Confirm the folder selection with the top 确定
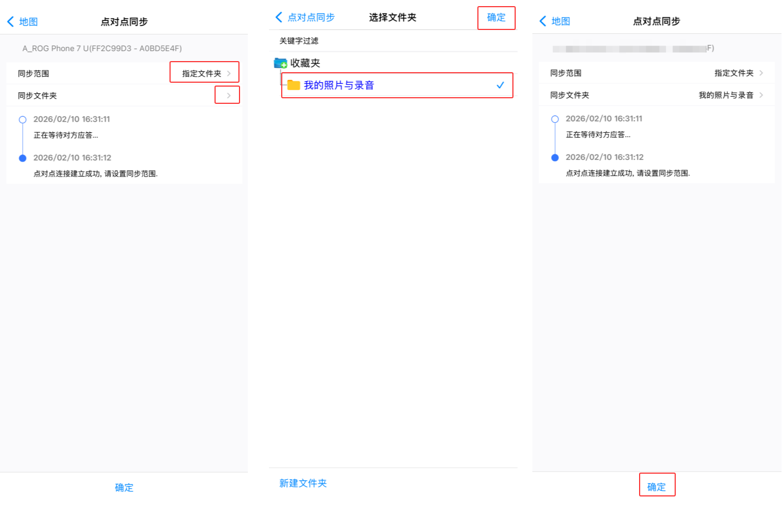The width and height of the screenshot is (783, 532). tap(496, 18)
